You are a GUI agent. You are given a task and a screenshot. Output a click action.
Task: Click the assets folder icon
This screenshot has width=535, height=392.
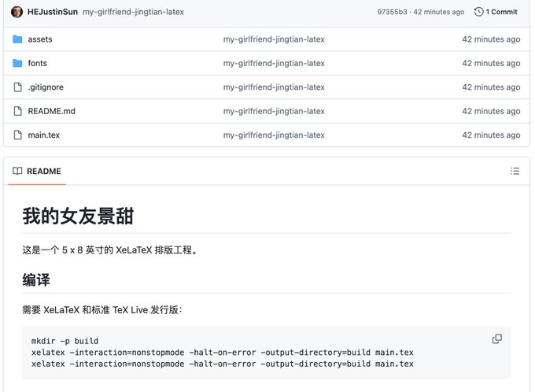click(x=17, y=39)
